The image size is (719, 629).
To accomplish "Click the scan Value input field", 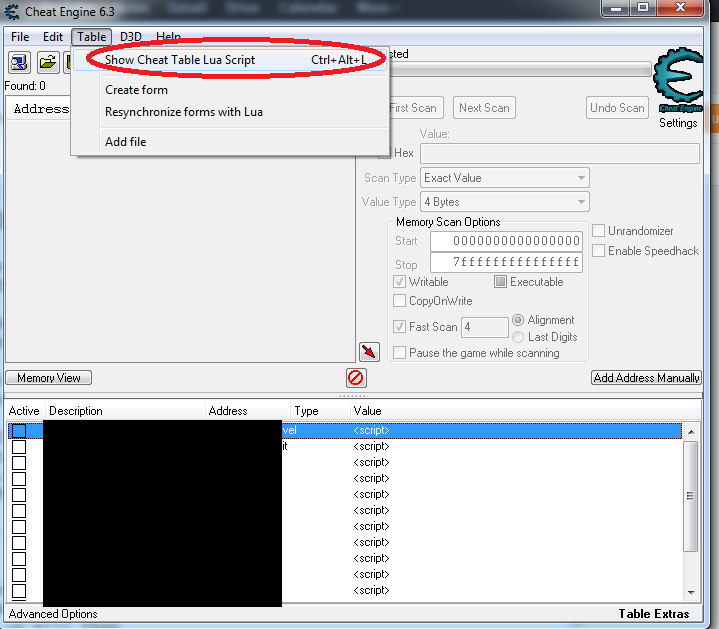I will click(x=560, y=153).
